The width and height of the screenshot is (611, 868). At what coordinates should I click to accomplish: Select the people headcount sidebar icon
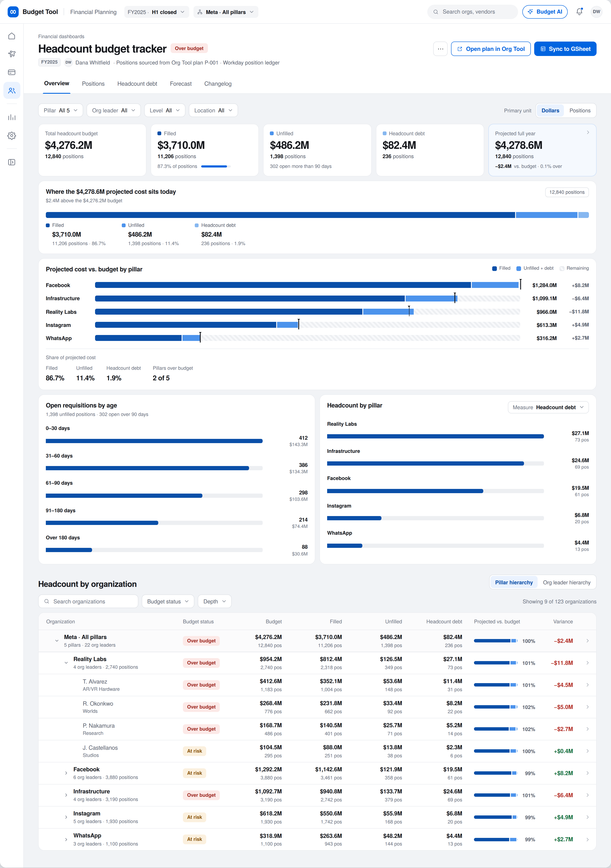click(x=12, y=91)
